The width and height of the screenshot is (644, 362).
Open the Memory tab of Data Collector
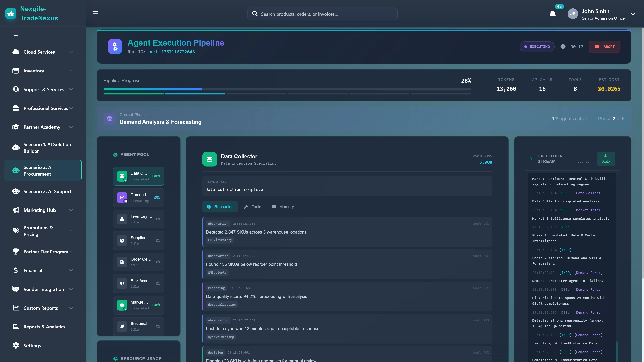click(282, 207)
